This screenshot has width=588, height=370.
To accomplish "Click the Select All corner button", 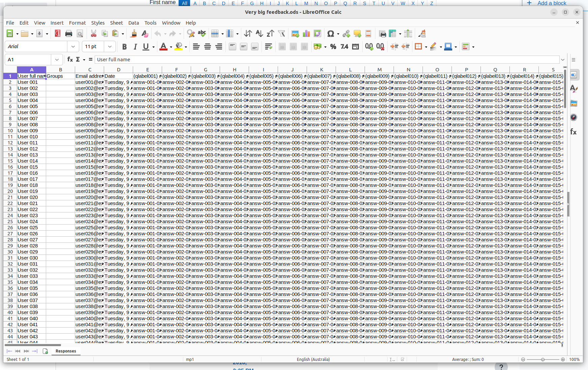I will [x=10, y=70].
